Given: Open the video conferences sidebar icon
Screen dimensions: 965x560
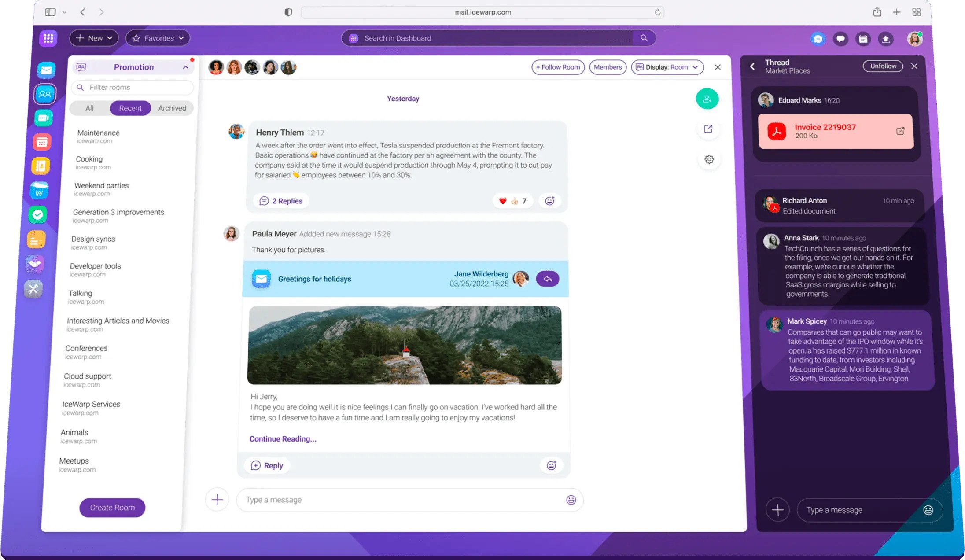Looking at the screenshot, I should [x=44, y=118].
